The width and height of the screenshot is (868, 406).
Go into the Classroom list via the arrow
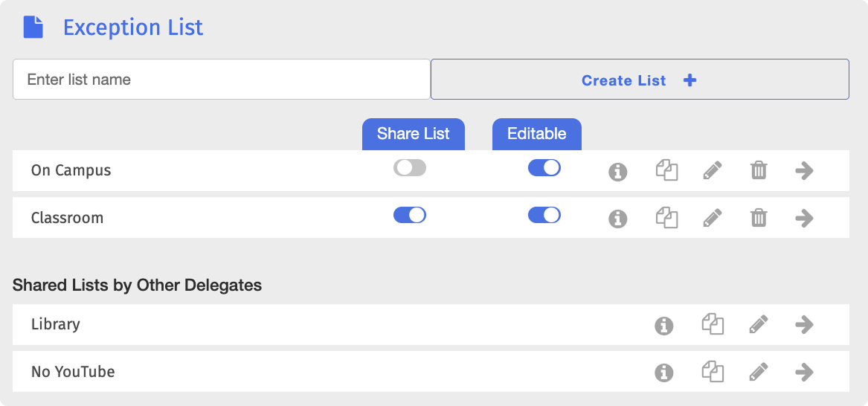[804, 217]
